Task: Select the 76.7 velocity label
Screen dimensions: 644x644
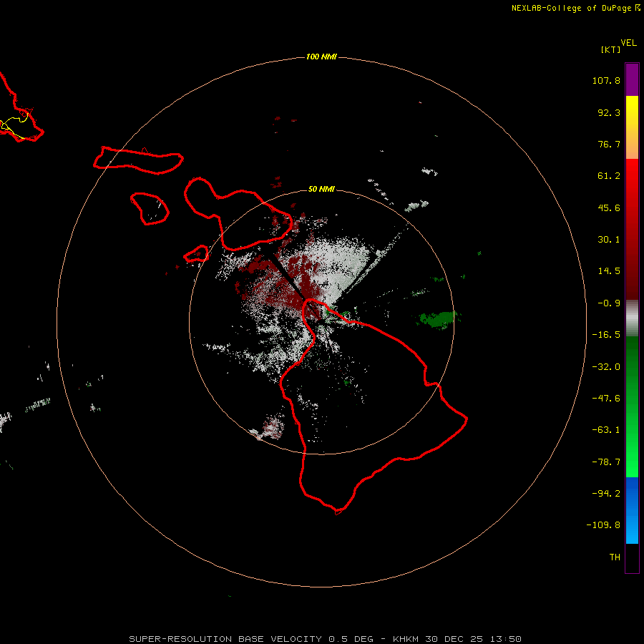Action: point(609,144)
